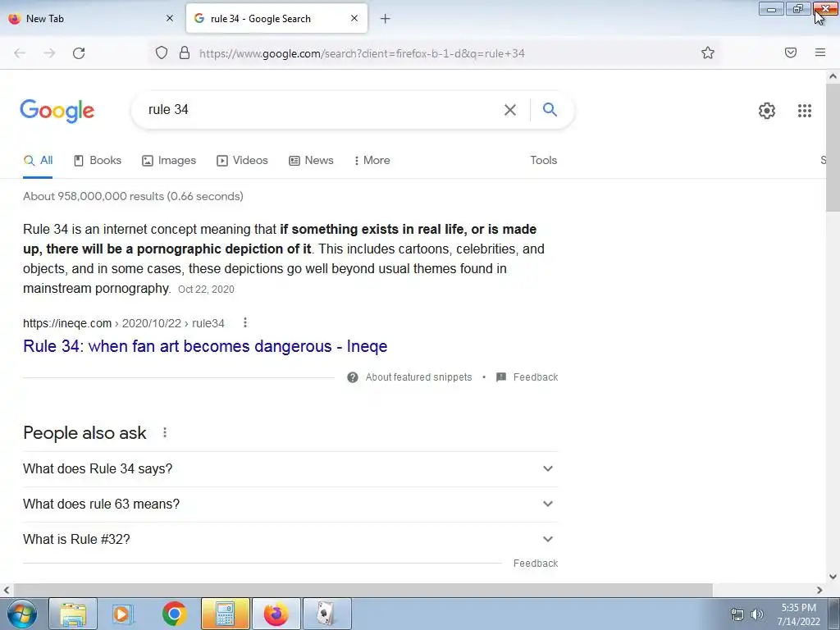Click the vertical scrollbar thumb

833,148
